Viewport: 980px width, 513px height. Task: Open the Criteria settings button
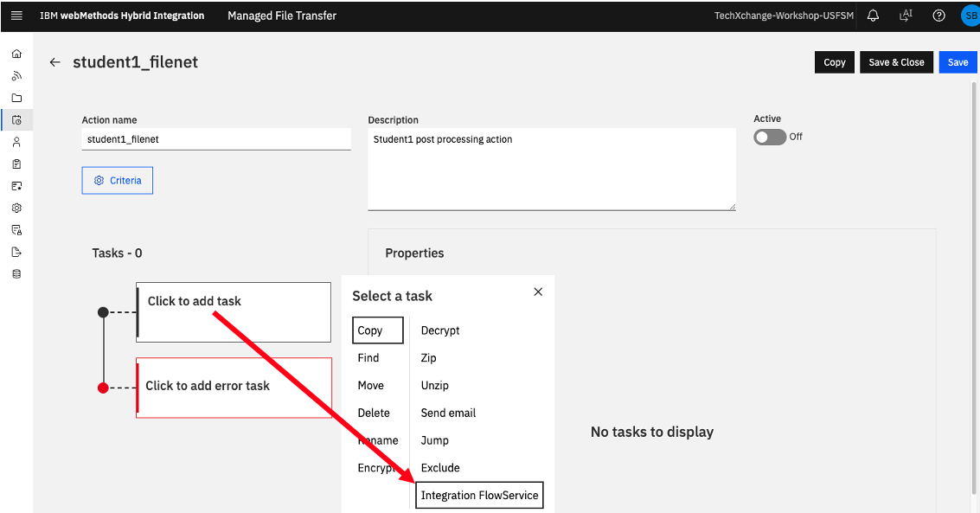tap(118, 181)
